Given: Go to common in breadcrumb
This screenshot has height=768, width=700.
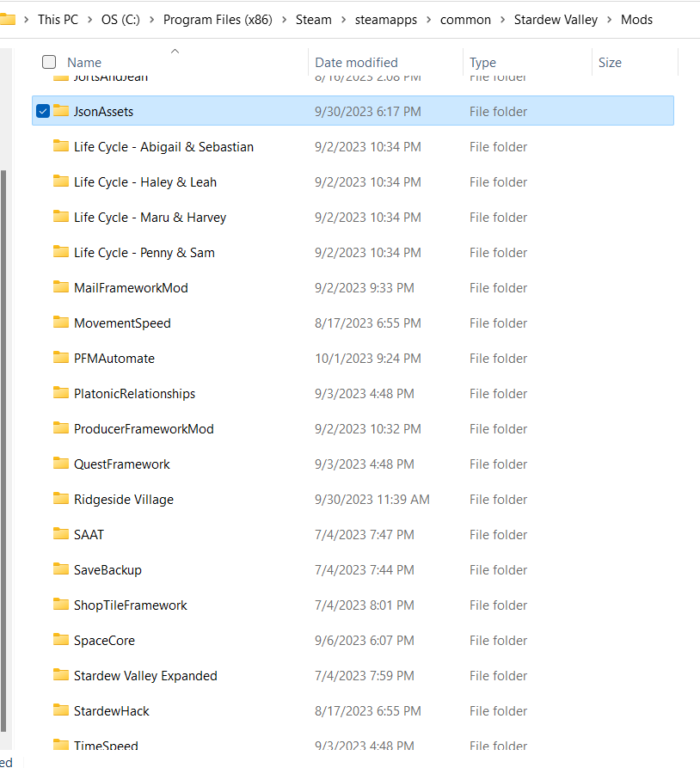Looking at the screenshot, I should click(x=465, y=20).
